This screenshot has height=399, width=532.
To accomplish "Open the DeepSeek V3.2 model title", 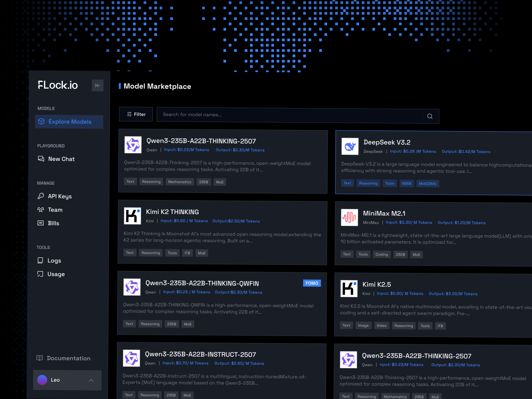I will 387,142.
